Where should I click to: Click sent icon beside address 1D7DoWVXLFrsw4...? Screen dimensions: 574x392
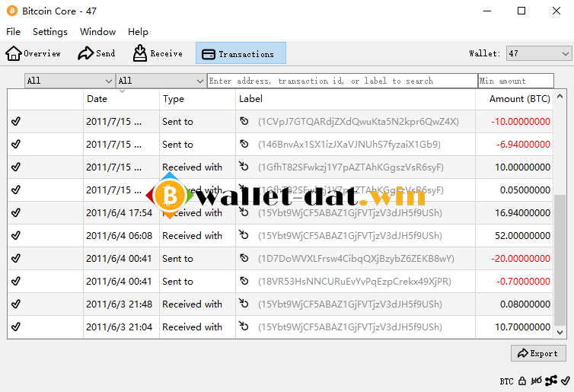pos(244,258)
